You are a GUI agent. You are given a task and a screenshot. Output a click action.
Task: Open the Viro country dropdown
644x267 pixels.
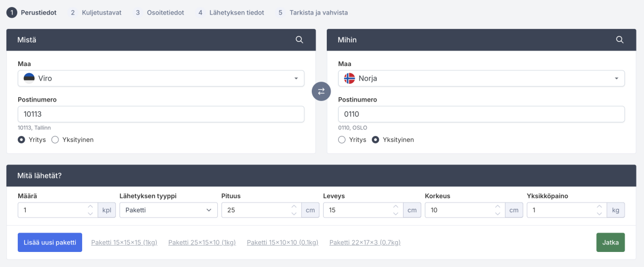click(161, 78)
